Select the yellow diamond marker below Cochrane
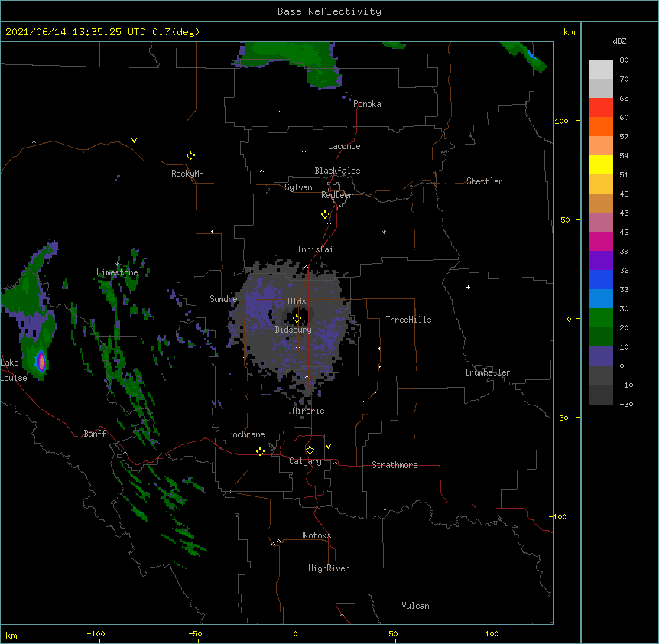 click(x=260, y=451)
